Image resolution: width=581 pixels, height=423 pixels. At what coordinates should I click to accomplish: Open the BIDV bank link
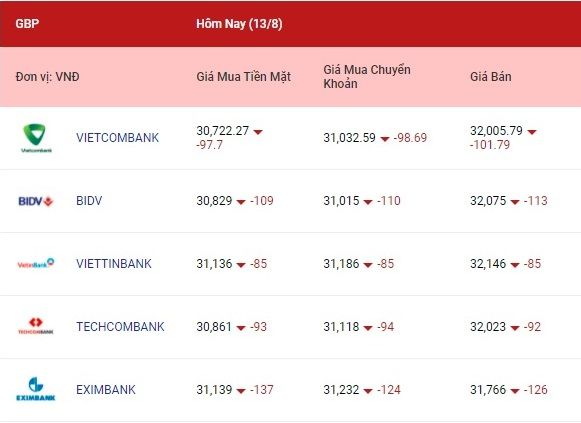[x=89, y=201]
